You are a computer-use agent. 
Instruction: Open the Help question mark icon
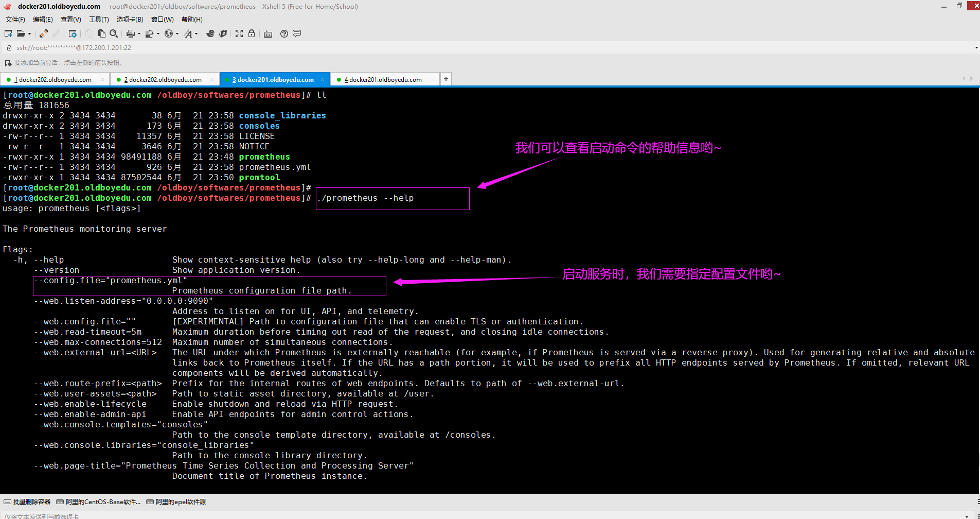(284, 33)
